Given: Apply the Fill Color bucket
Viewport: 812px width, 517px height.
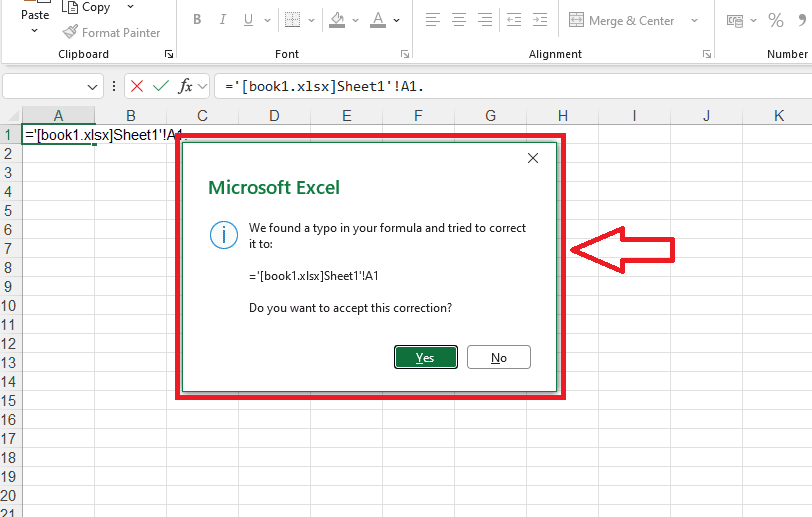Looking at the screenshot, I should (337, 20).
